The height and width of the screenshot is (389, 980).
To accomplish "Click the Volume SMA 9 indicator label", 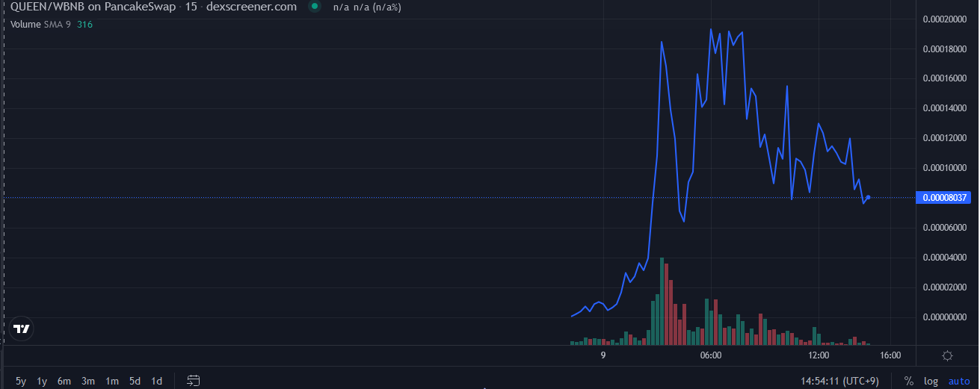I will click(x=41, y=24).
